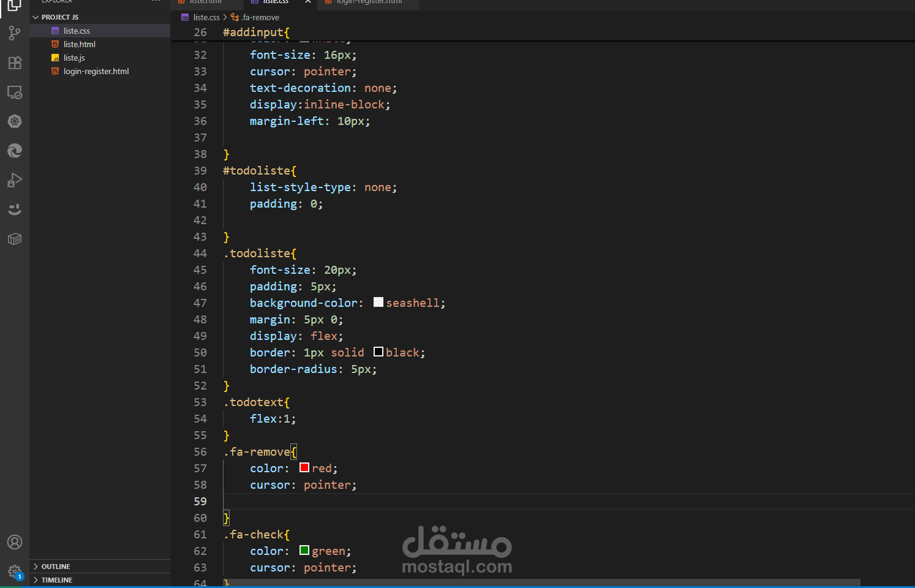This screenshot has height=588, width=915.
Task: Open the seashell color swatch picker
Action: pyautogui.click(x=378, y=302)
